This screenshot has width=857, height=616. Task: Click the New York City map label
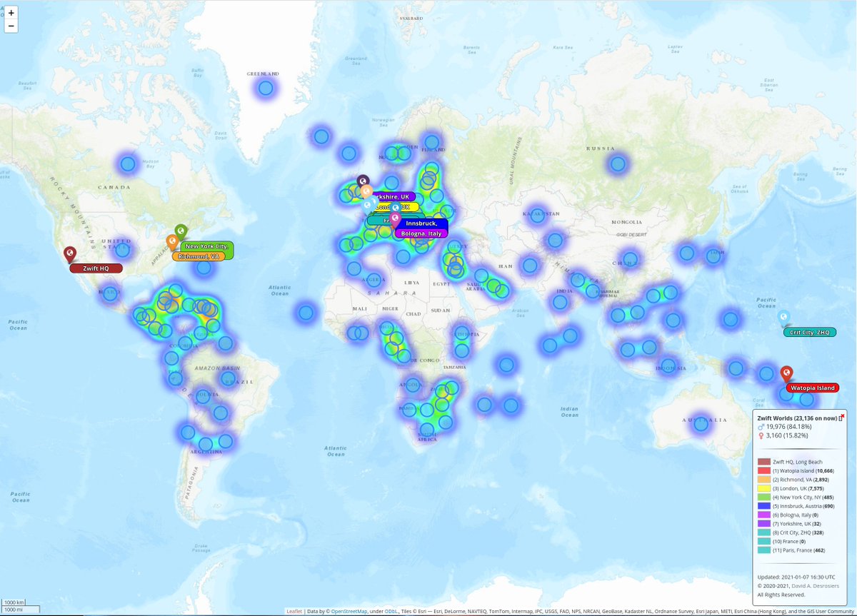click(x=206, y=246)
